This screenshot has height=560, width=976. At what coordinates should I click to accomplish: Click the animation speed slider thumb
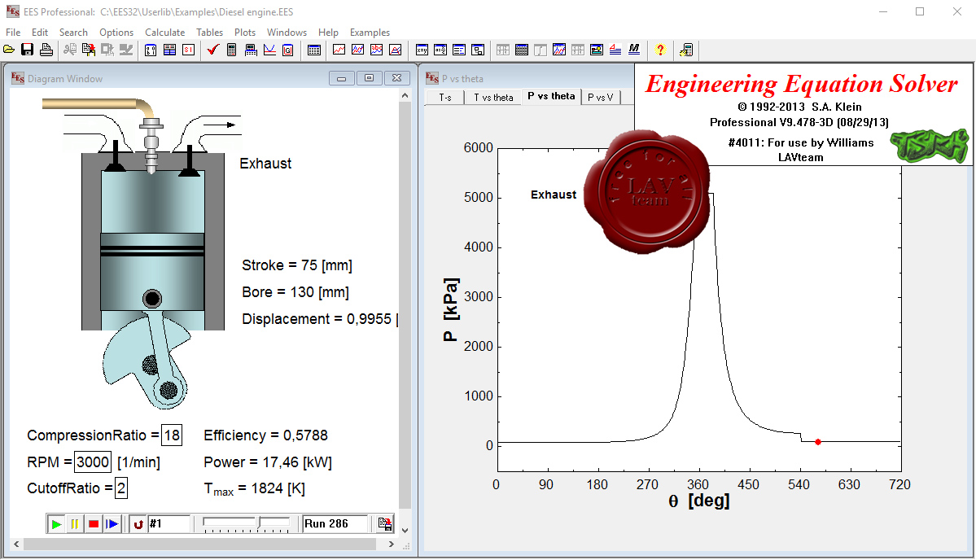pos(259,523)
